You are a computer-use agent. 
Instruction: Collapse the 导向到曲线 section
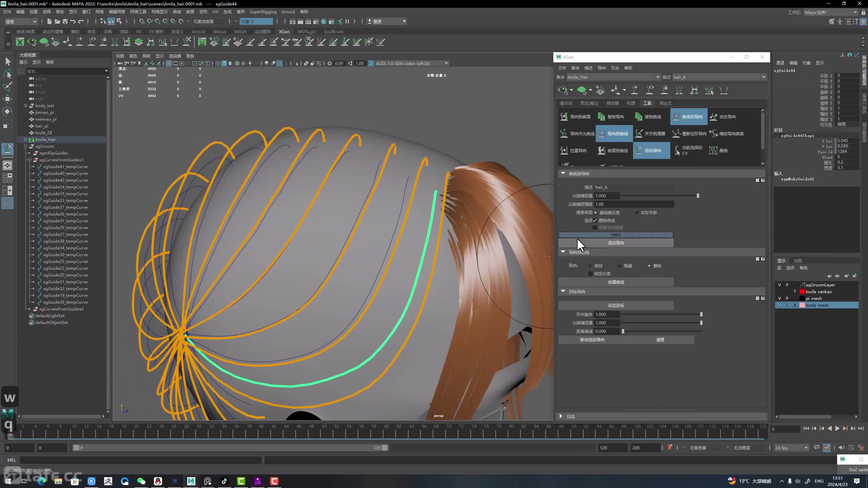(563, 252)
